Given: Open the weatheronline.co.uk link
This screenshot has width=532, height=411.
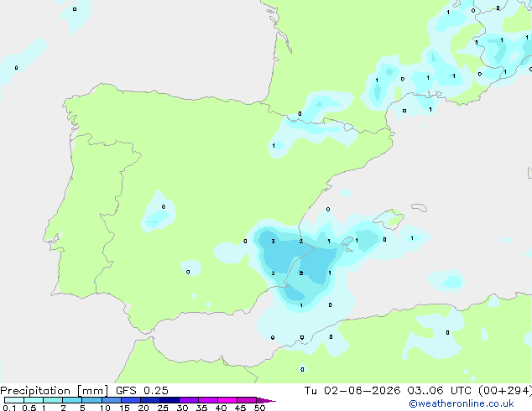Looking at the screenshot, I should click(x=462, y=403).
